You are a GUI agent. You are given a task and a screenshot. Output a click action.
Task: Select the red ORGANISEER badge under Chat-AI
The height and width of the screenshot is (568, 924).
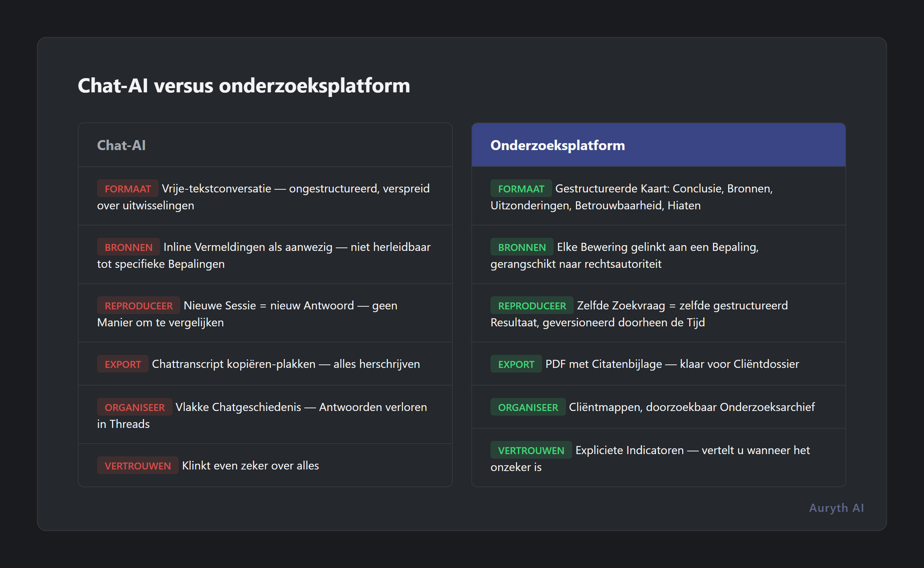click(134, 407)
